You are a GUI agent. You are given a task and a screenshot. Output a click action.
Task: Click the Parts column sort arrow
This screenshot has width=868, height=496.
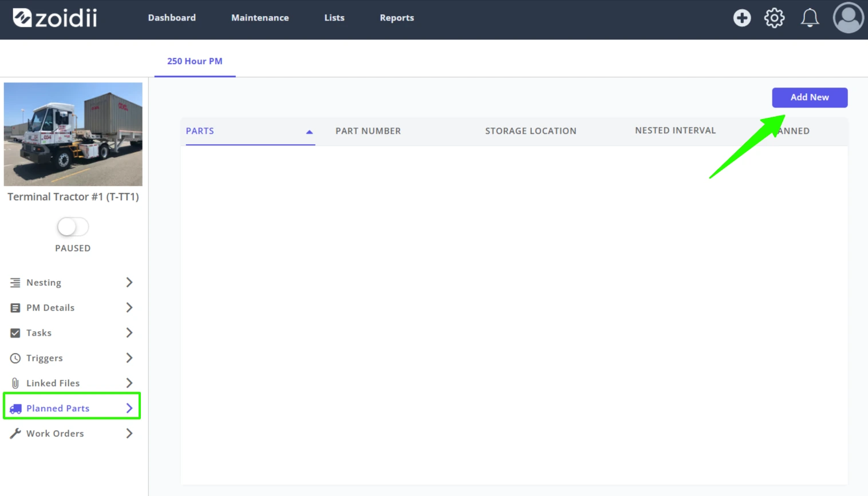(x=309, y=132)
